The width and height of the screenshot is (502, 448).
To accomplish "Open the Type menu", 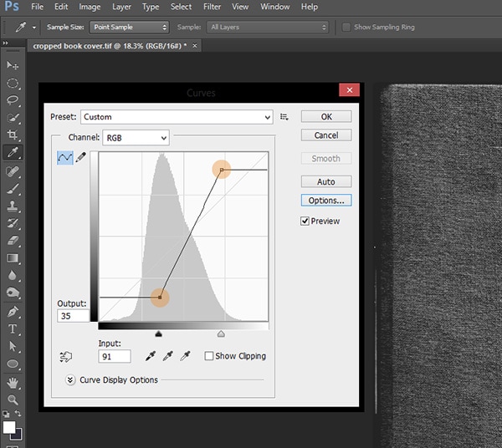I will (151, 7).
